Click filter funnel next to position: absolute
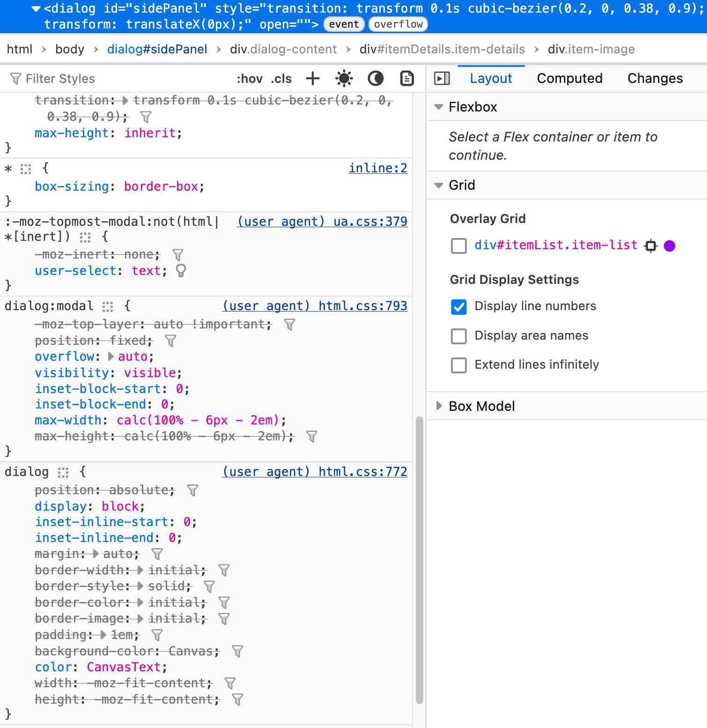707x728 pixels. [192, 490]
